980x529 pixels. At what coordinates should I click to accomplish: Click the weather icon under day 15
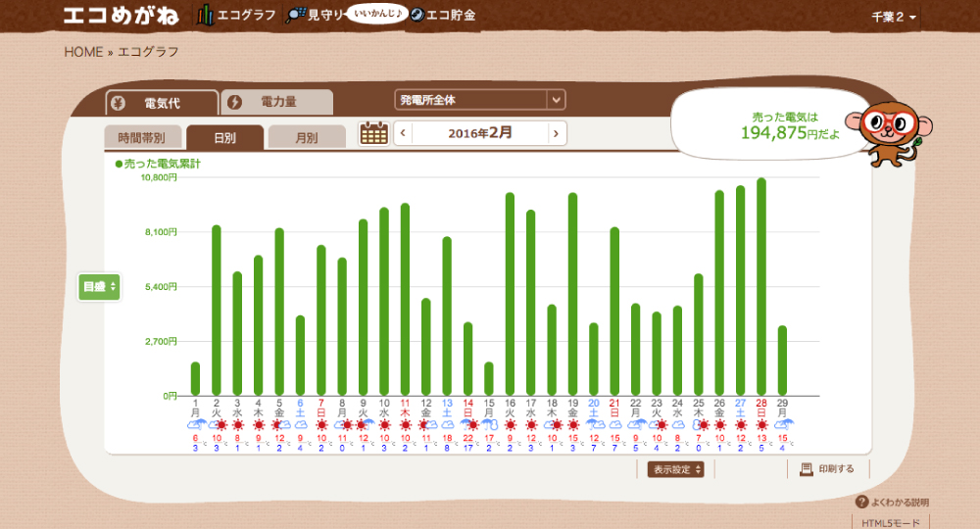[489, 425]
